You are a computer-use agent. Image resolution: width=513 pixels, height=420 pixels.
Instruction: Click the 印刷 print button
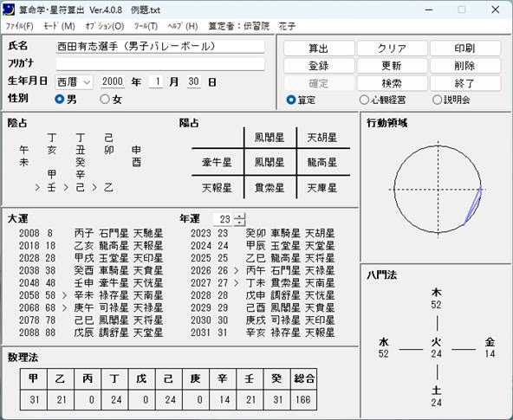pos(464,48)
